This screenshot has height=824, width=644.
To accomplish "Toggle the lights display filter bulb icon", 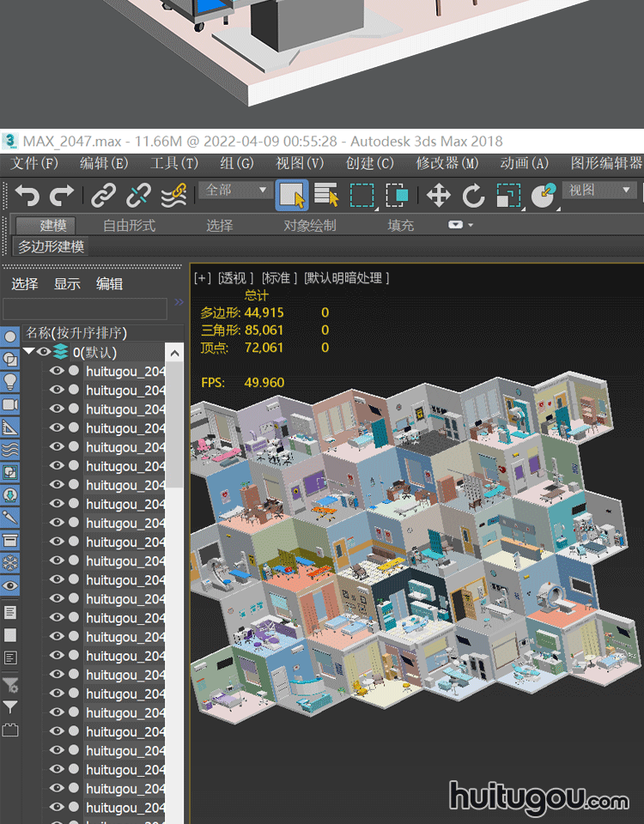I will pyautogui.click(x=10, y=381).
